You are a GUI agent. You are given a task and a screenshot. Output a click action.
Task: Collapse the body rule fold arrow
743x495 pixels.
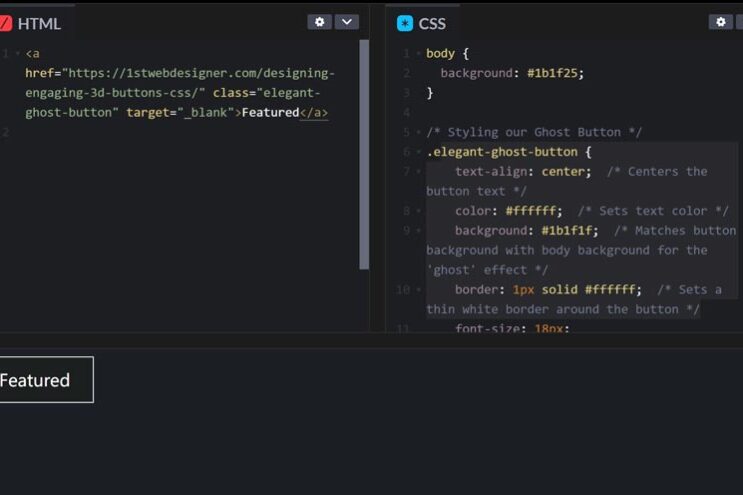pos(418,53)
